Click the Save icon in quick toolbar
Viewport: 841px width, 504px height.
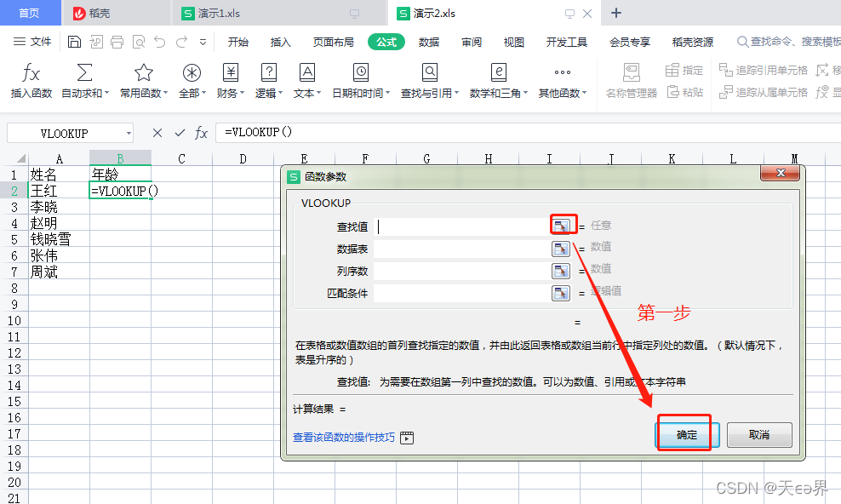pos(75,42)
